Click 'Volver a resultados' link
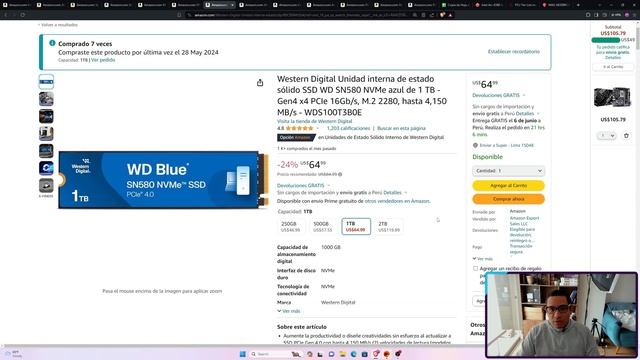This screenshot has height=360, width=640. coord(58,25)
